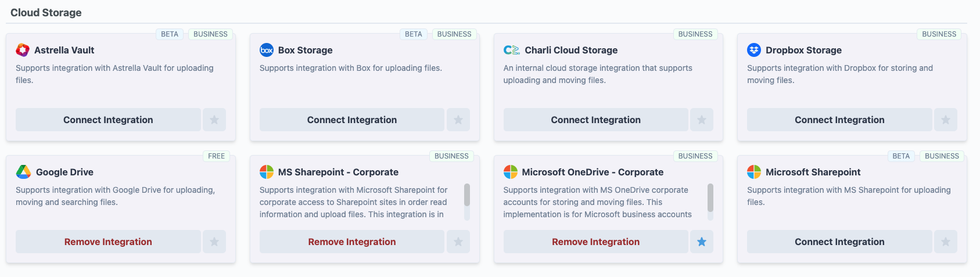Click the Cloud Storage section heading
Image resolution: width=980 pixels, height=277 pixels.
pyautogui.click(x=46, y=12)
